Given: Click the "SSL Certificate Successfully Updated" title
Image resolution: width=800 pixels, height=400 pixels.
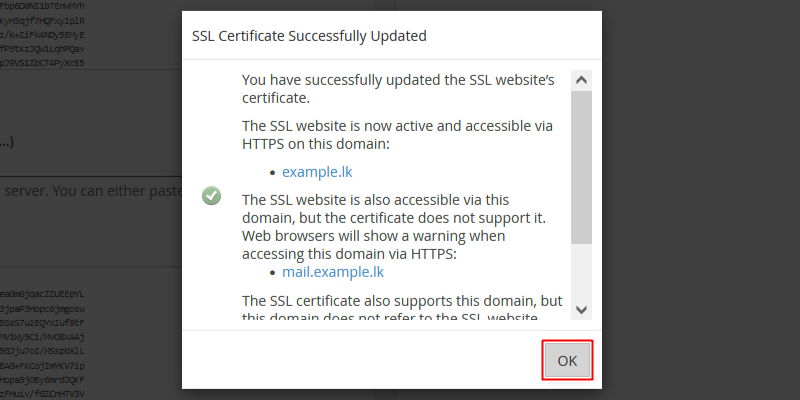Looking at the screenshot, I should (x=309, y=36).
